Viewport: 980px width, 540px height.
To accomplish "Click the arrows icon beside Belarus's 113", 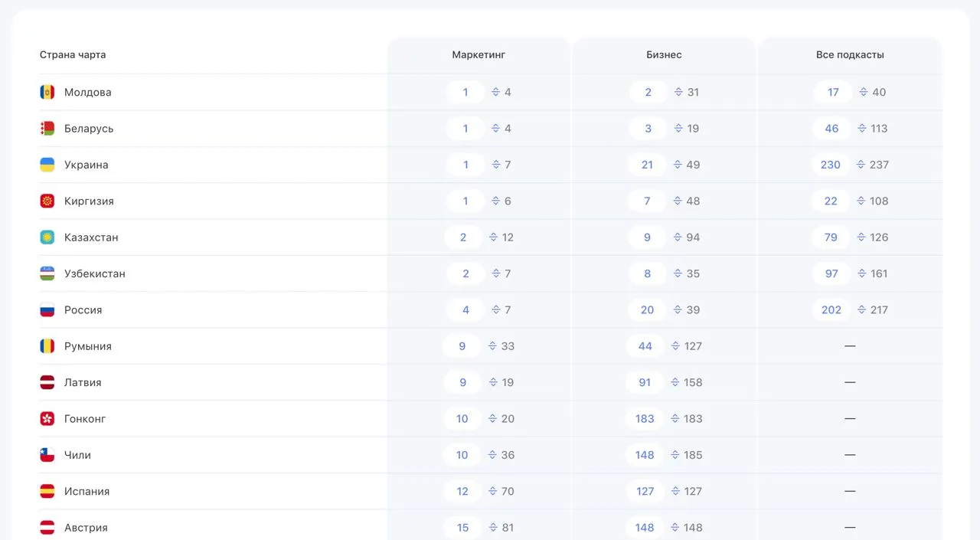I will coord(862,129).
